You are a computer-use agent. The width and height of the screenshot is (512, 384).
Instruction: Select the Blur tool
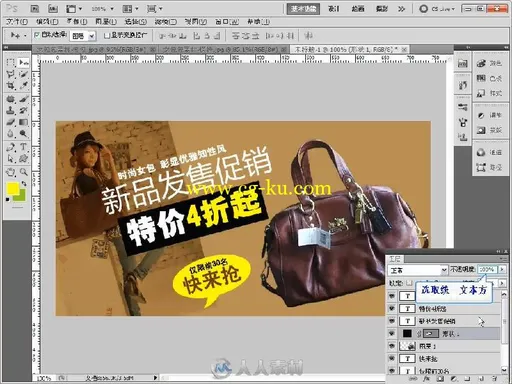click(10, 134)
